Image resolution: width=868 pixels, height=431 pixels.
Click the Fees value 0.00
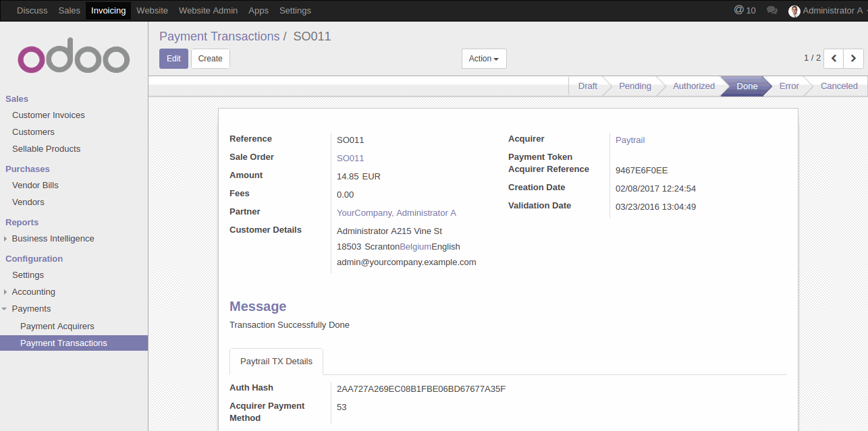click(x=345, y=195)
